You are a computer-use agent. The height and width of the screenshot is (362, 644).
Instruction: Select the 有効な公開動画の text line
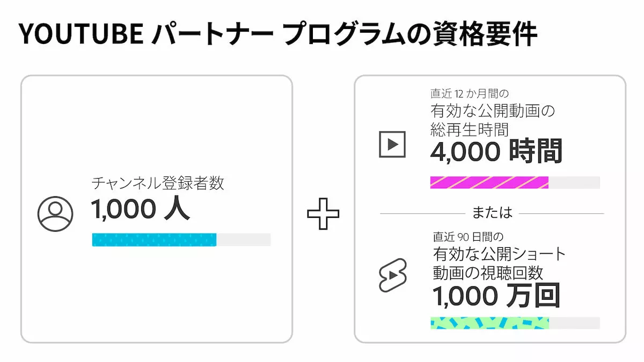pos(492,112)
